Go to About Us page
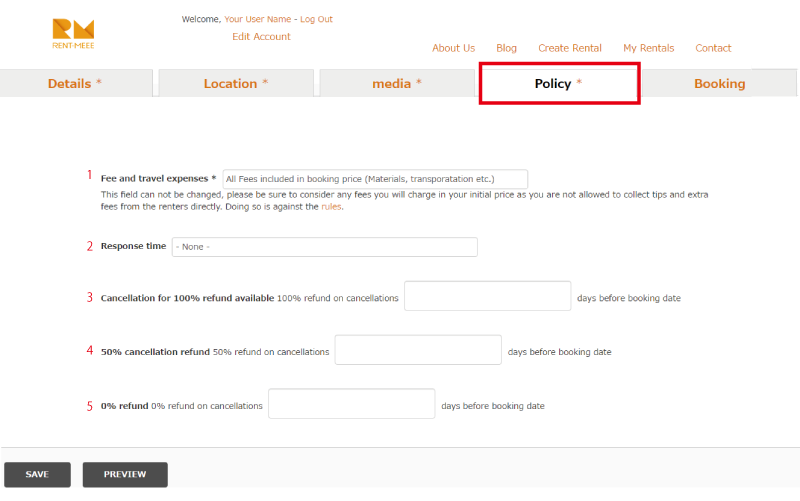The height and width of the screenshot is (501, 800). [x=454, y=48]
